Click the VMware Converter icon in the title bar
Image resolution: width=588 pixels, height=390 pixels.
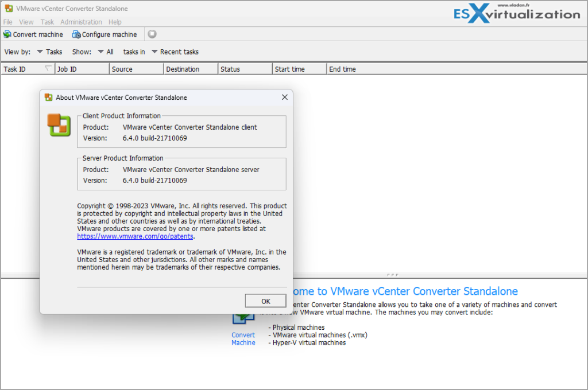coord(8,9)
